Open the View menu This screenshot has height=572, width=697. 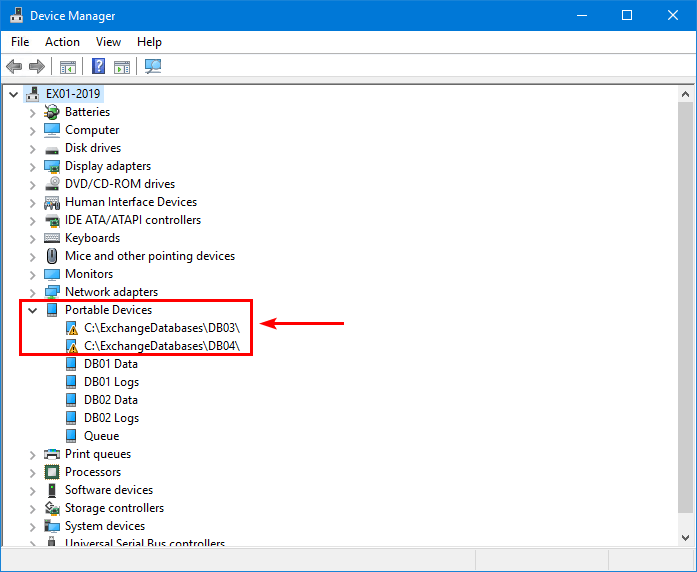point(108,42)
